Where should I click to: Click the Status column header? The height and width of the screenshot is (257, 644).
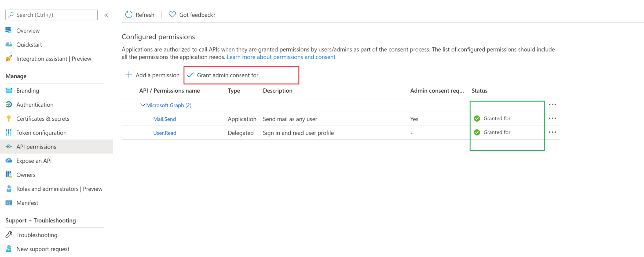point(480,91)
